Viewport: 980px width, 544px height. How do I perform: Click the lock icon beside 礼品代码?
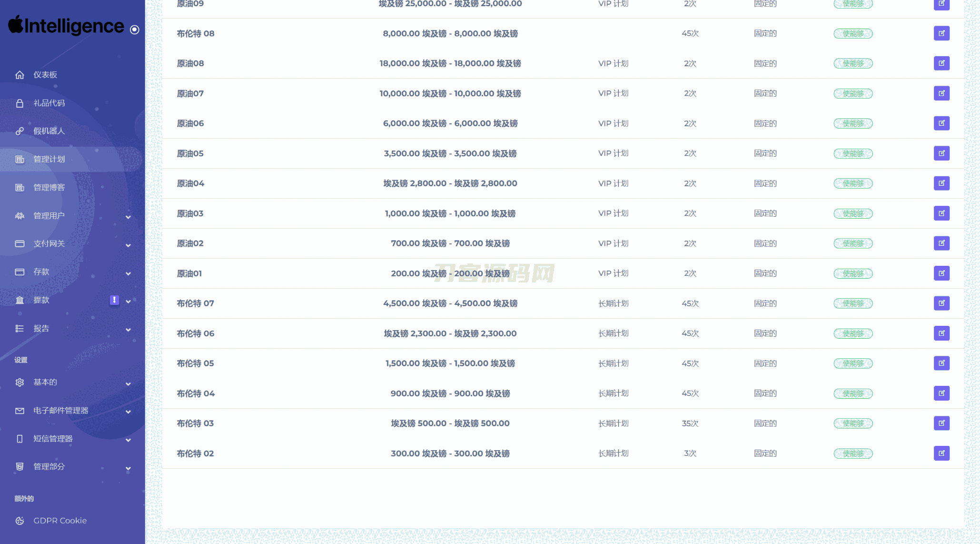(20, 103)
